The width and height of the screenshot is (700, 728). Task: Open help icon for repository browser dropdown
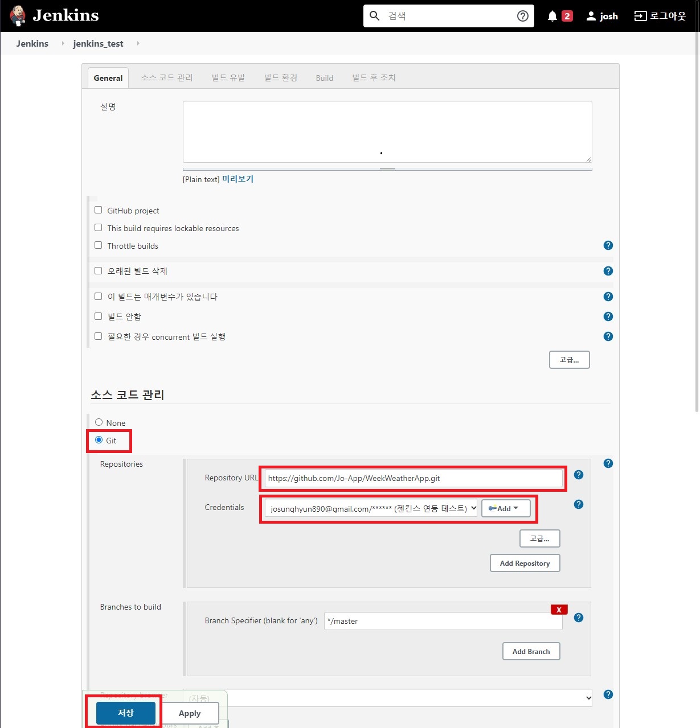click(608, 694)
